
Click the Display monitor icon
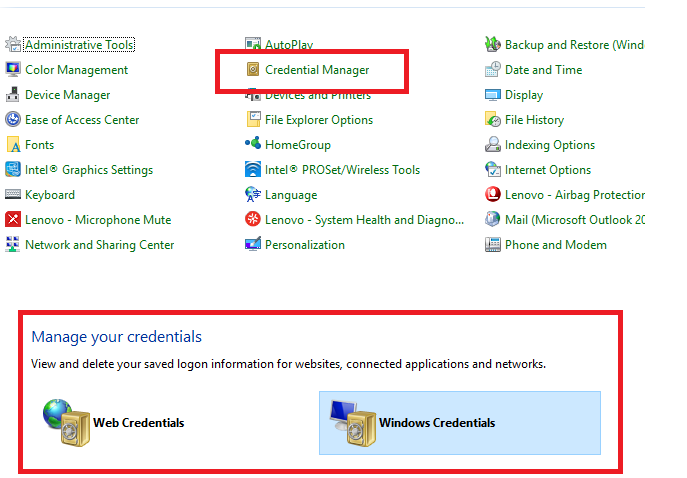[493, 94]
